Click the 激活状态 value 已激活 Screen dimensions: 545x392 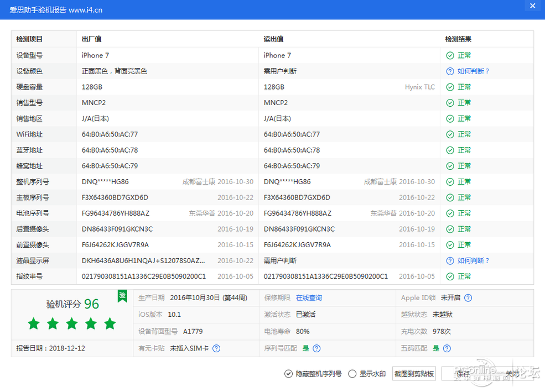pos(306,315)
